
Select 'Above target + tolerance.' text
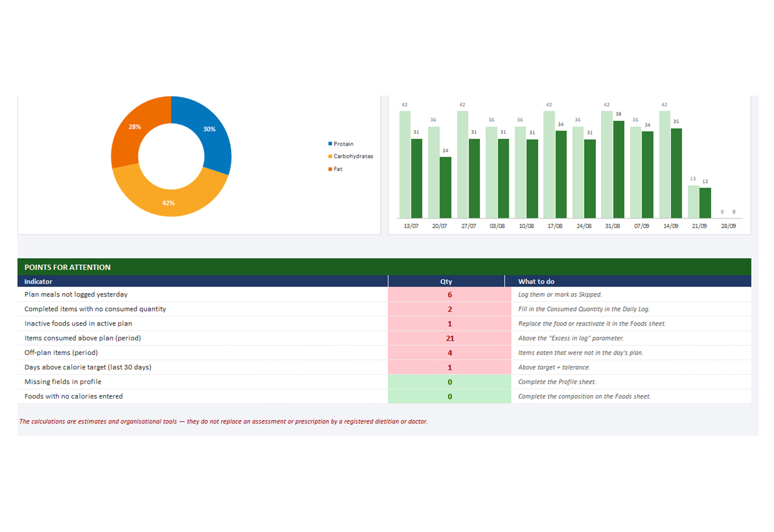pyautogui.click(x=554, y=367)
